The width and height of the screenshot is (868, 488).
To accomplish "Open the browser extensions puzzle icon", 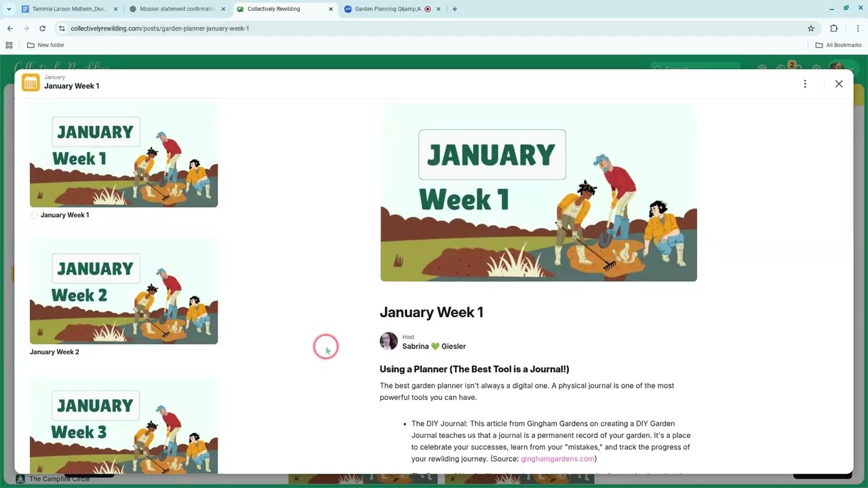I will (x=834, y=28).
